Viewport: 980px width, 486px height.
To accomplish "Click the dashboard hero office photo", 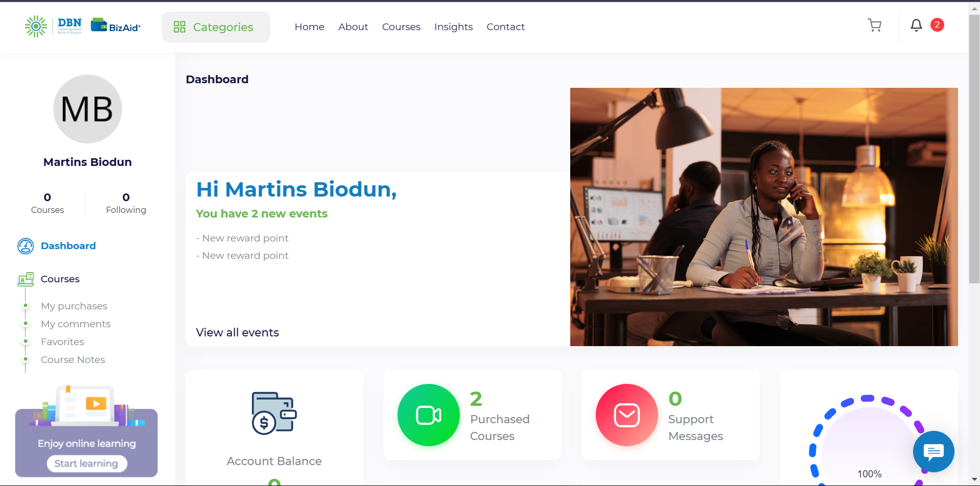I will (x=764, y=217).
